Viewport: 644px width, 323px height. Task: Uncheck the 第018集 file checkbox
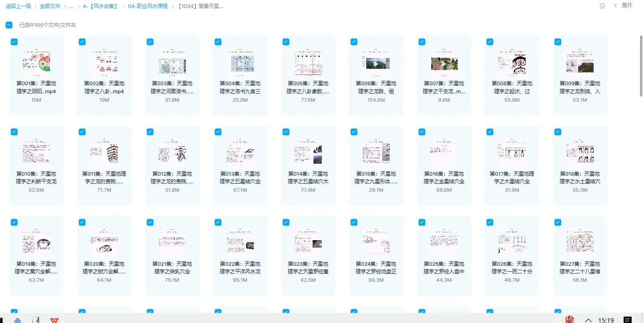pyautogui.click(x=558, y=132)
